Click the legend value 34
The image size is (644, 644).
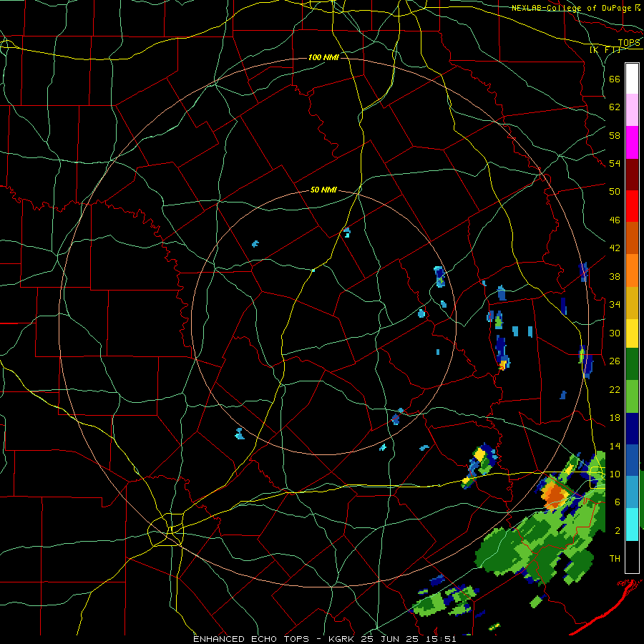[615, 305]
